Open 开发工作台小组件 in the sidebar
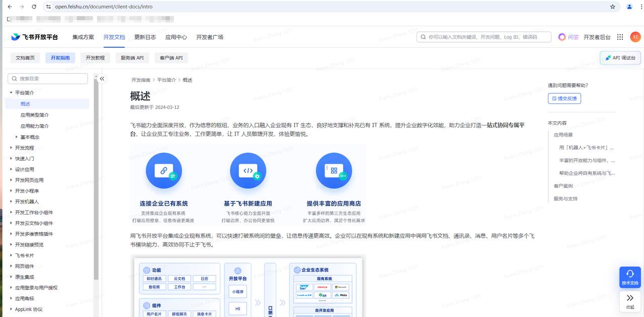The height and width of the screenshot is (317, 644). [34, 213]
